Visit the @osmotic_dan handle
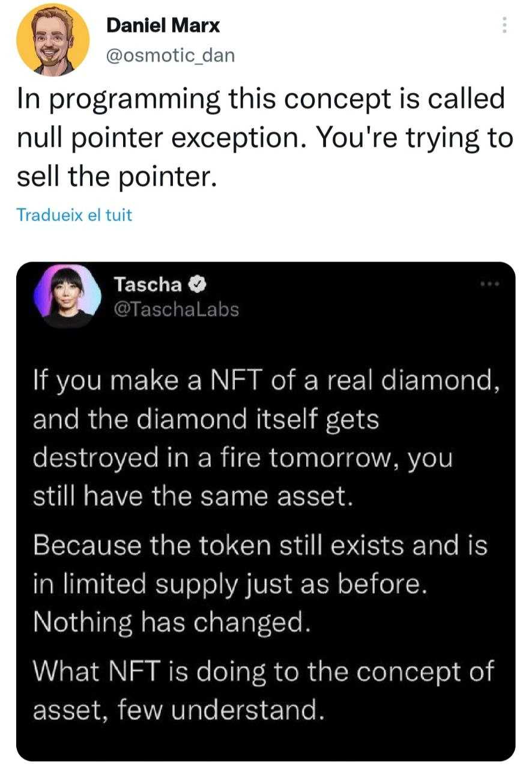The height and width of the screenshot is (769, 532). pos(170,55)
